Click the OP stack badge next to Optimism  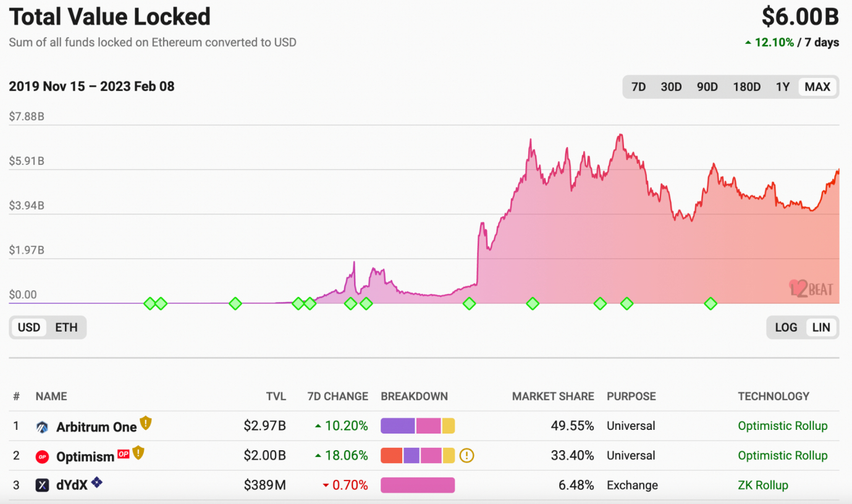coord(124,454)
